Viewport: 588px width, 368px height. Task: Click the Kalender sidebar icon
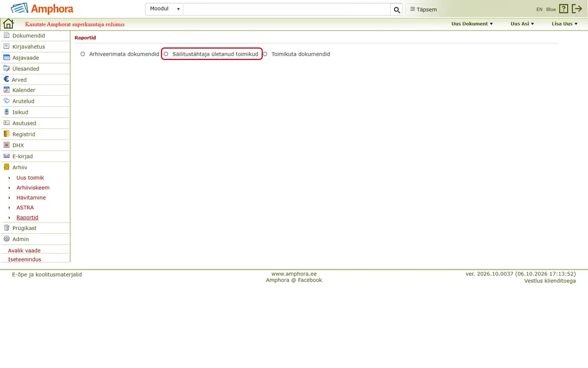point(6,90)
